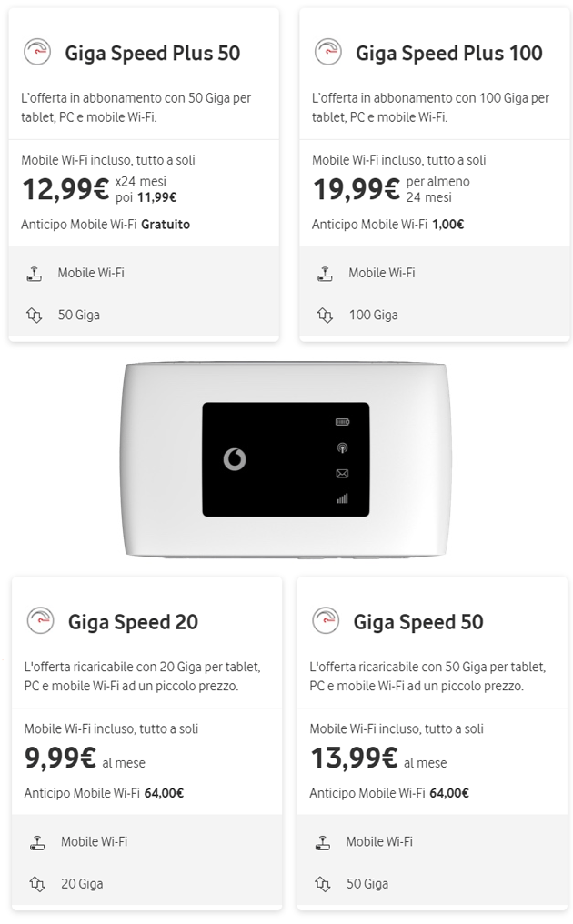The width and height of the screenshot is (573, 924).
Task: Click the Giga Speed Plus 100 speedometer icon
Action: [327, 53]
